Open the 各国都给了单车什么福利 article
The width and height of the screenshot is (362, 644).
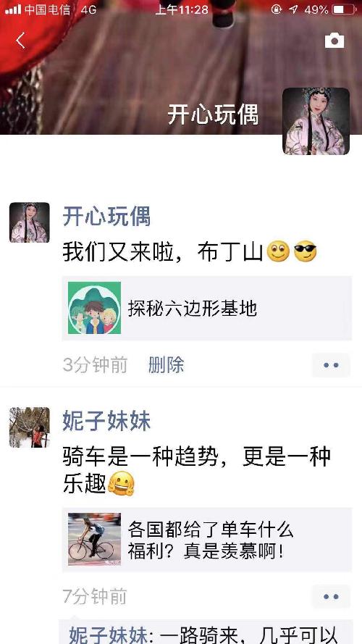[x=207, y=539]
